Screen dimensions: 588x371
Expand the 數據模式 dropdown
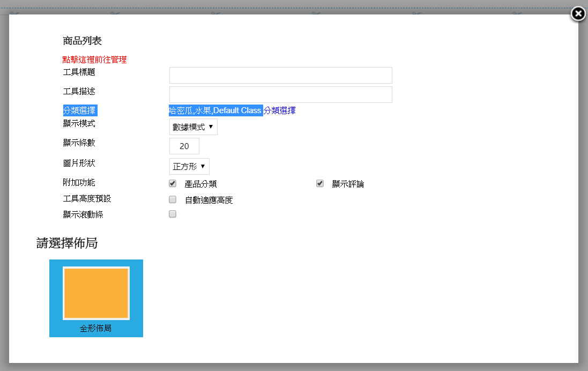tap(193, 127)
